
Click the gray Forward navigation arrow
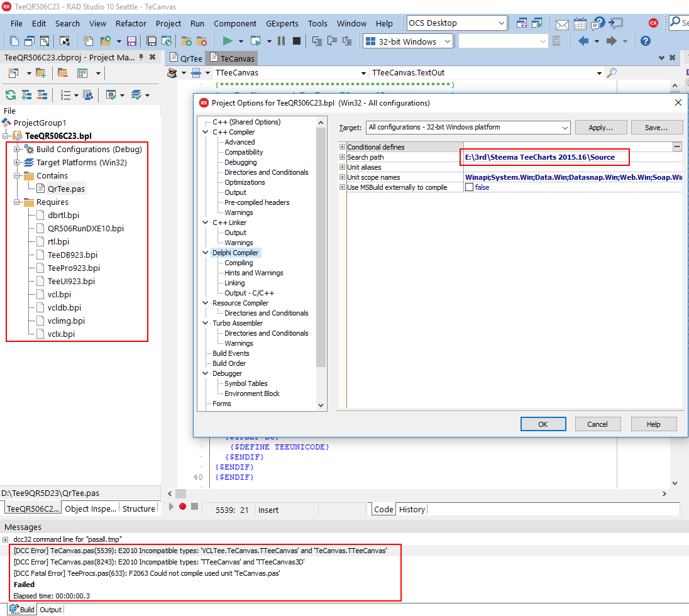pos(611,41)
